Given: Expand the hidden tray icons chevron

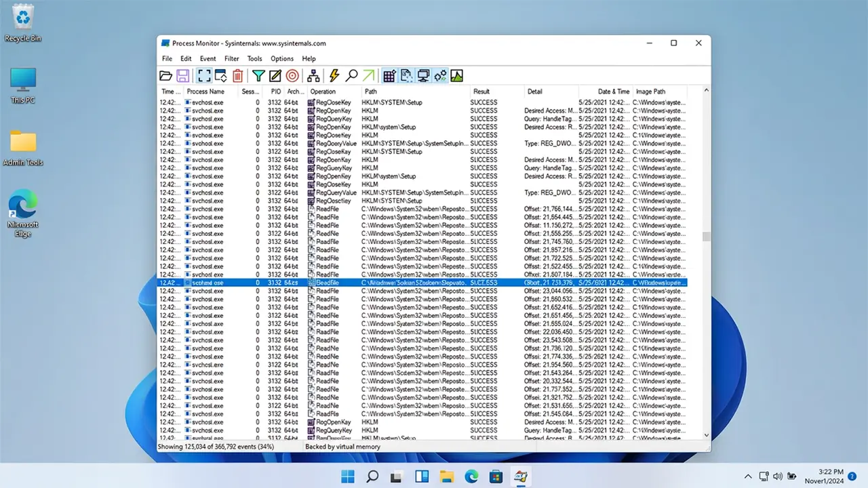Looking at the screenshot, I should point(748,476).
